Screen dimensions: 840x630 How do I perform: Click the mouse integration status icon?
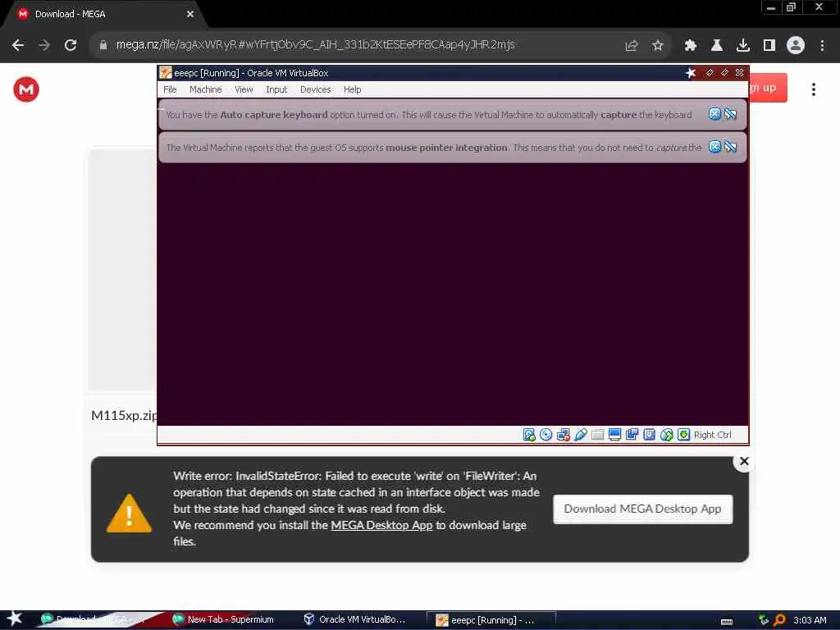(666, 435)
